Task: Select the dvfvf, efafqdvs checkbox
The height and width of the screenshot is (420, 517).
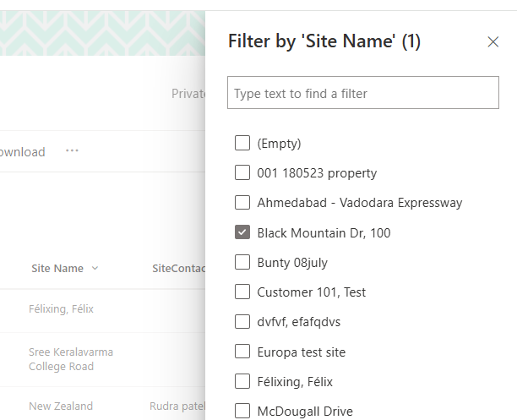Action: tap(242, 322)
